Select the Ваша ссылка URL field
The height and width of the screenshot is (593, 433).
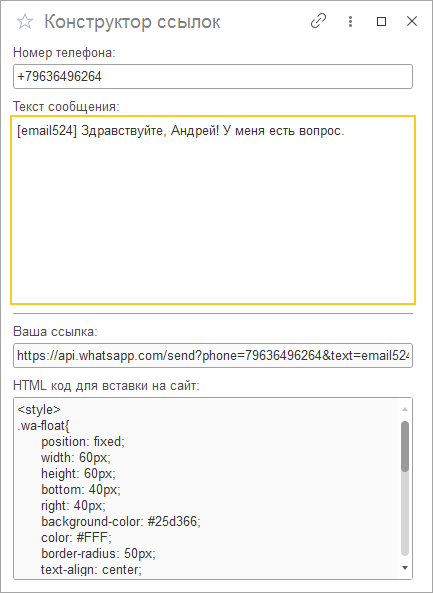coord(213,355)
